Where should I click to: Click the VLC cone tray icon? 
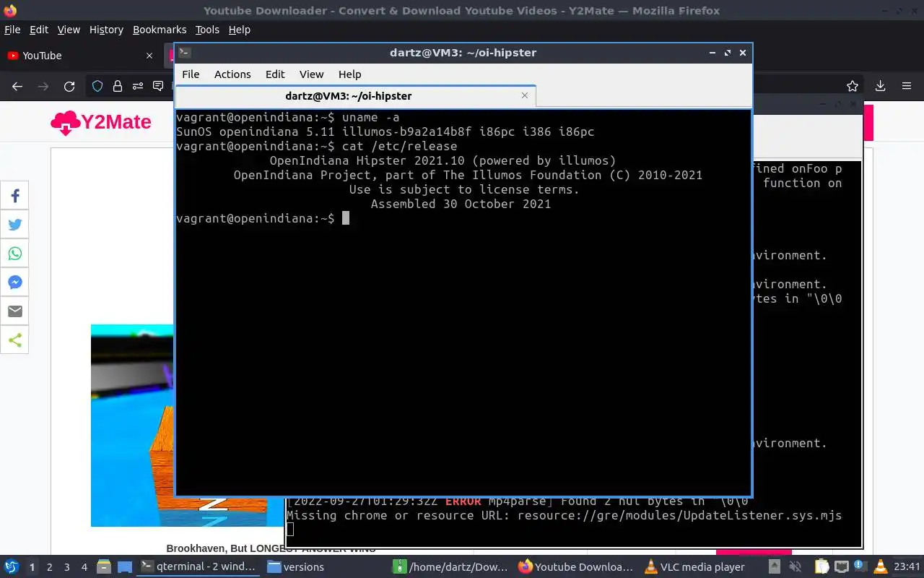(x=879, y=566)
